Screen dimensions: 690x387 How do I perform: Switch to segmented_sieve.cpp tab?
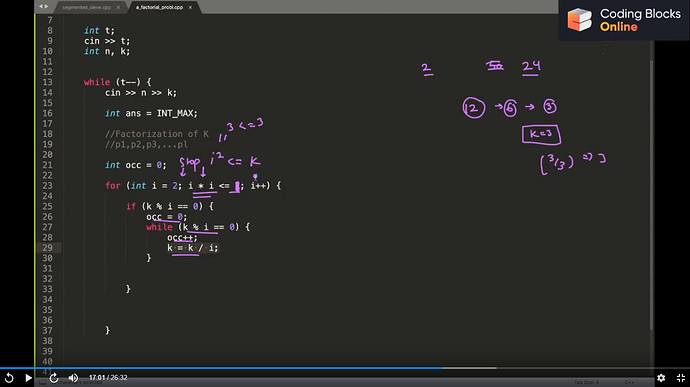pos(86,7)
